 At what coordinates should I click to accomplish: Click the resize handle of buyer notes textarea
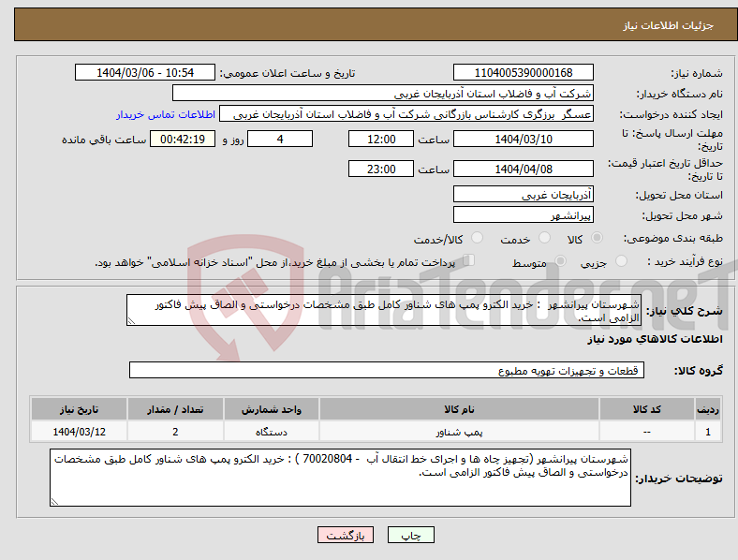pyautogui.click(x=54, y=502)
